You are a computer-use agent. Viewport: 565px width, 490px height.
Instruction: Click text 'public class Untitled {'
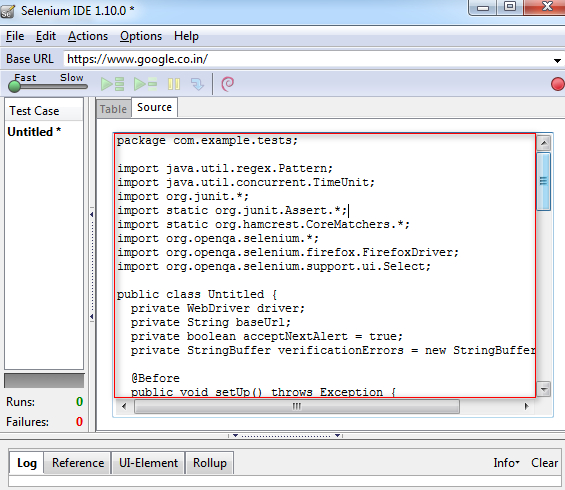[197, 295]
